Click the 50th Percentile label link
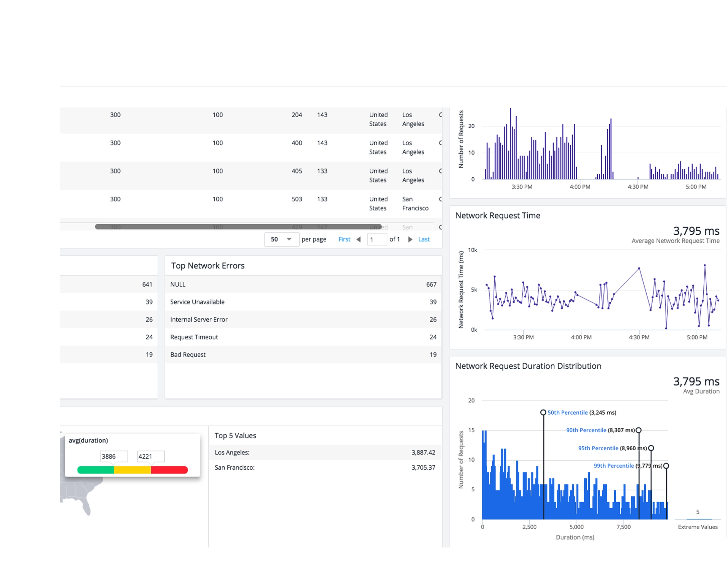Screen dimensions: 728x562 (x=568, y=413)
